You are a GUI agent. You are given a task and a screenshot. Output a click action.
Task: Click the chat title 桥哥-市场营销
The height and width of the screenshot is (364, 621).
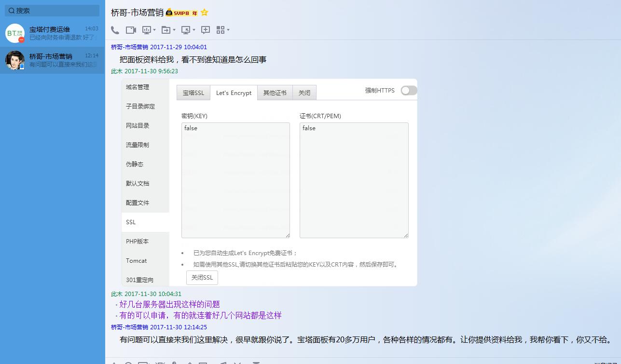coord(137,13)
